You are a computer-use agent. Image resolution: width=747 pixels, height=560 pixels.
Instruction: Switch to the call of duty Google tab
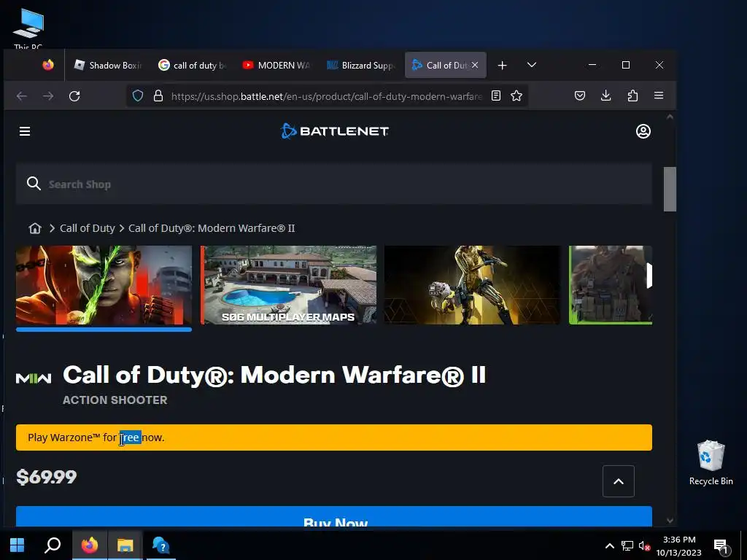[193, 65]
